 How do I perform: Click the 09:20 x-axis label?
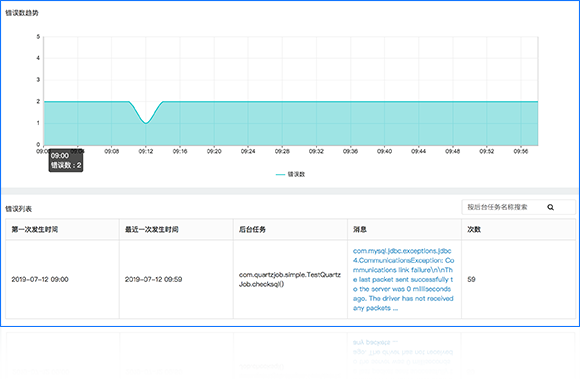214,151
